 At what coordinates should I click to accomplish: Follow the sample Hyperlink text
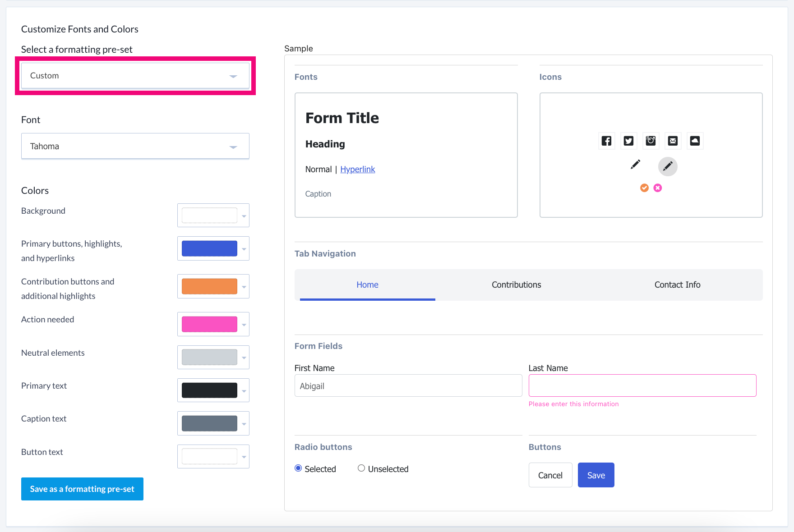coord(357,170)
